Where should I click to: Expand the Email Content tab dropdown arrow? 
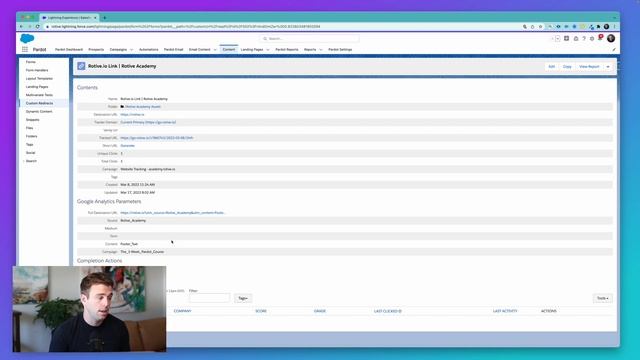(x=215, y=50)
